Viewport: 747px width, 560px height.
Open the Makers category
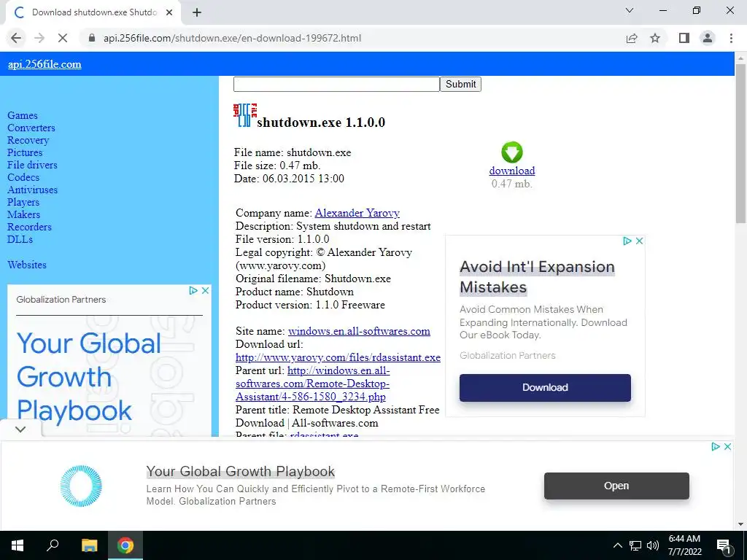coord(24,214)
